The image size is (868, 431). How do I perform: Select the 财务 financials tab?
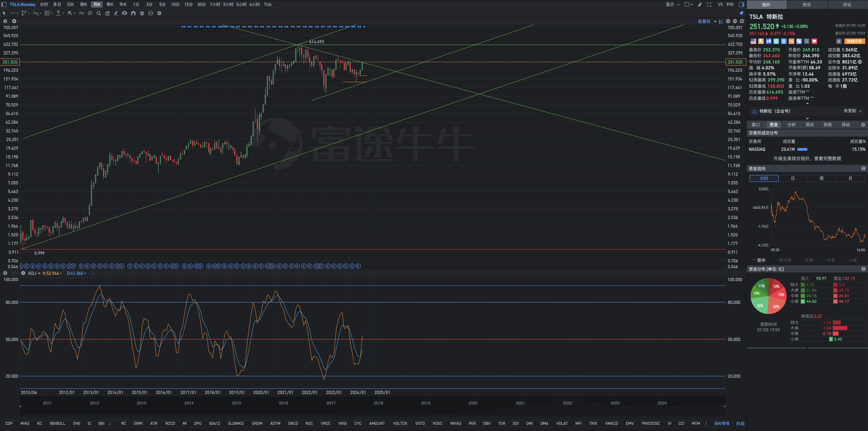point(828,125)
